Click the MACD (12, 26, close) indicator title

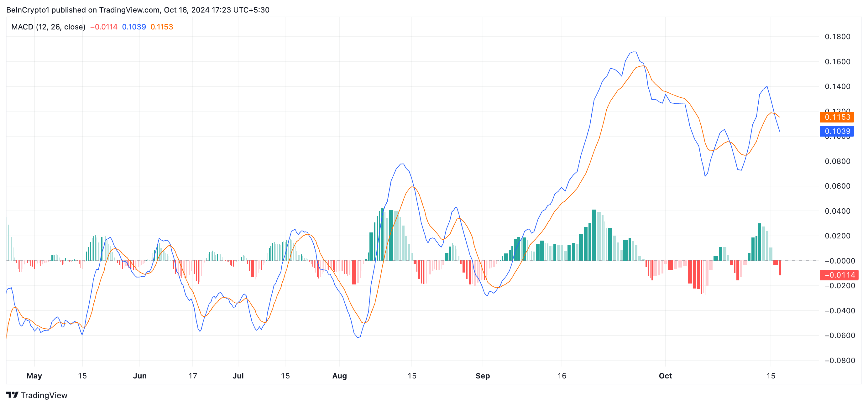pos(48,27)
